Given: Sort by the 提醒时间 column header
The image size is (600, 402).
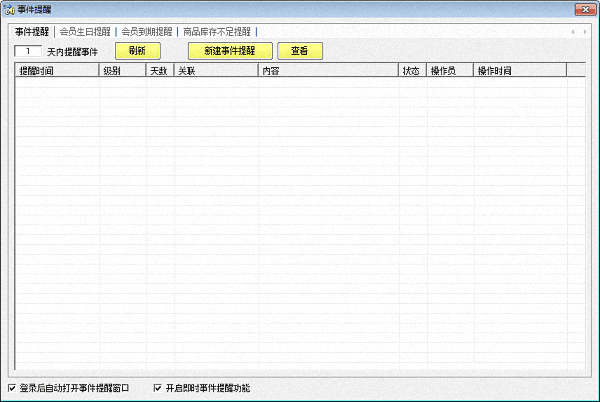Looking at the screenshot, I should coord(57,71).
